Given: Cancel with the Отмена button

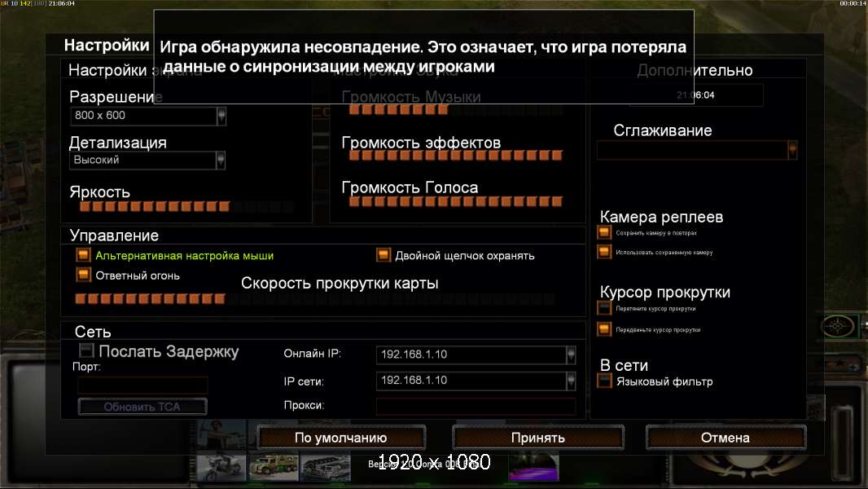Looking at the screenshot, I should (x=726, y=438).
